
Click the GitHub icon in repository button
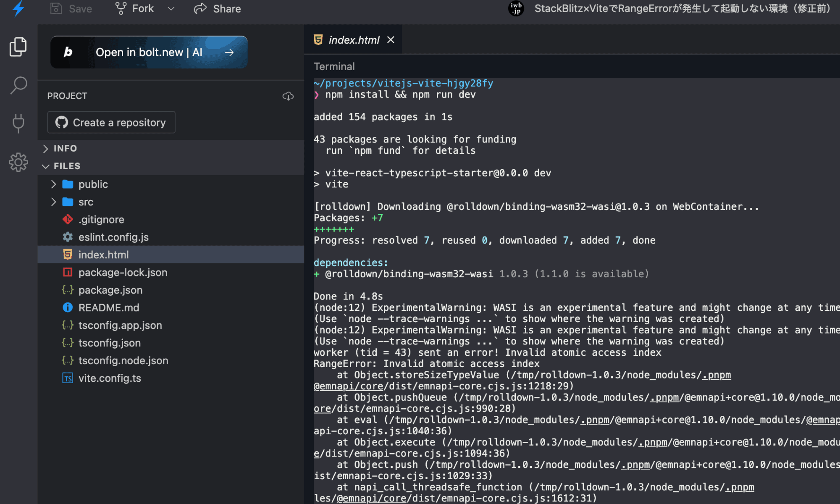pos(62,123)
